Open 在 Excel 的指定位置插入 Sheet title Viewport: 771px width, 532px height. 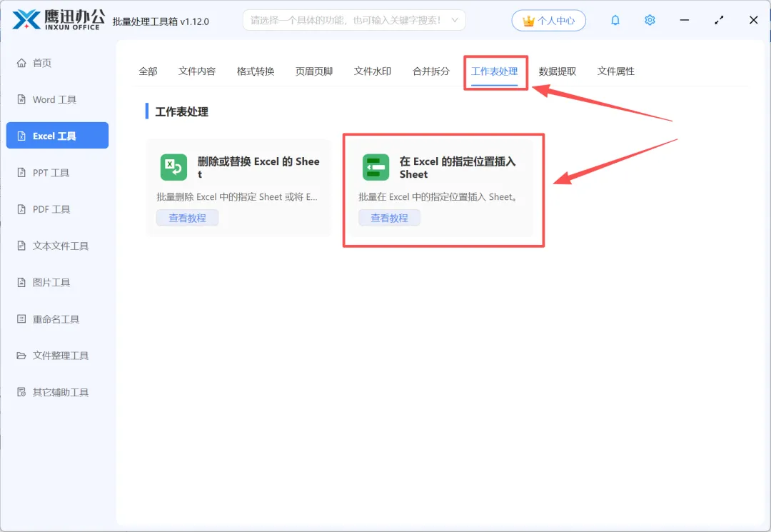click(458, 168)
